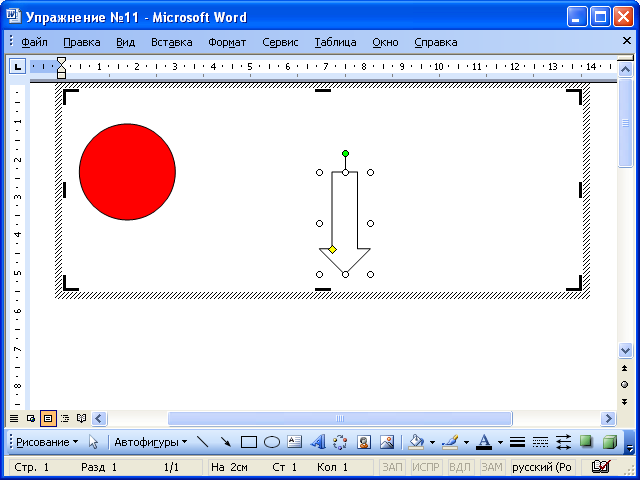Switch to Print Layout view
This screenshot has height=480, width=640.
[48, 418]
